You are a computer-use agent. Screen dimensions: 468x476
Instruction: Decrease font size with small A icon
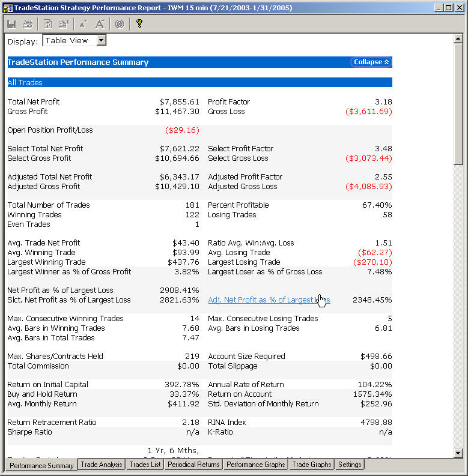[x=83, y=24]
